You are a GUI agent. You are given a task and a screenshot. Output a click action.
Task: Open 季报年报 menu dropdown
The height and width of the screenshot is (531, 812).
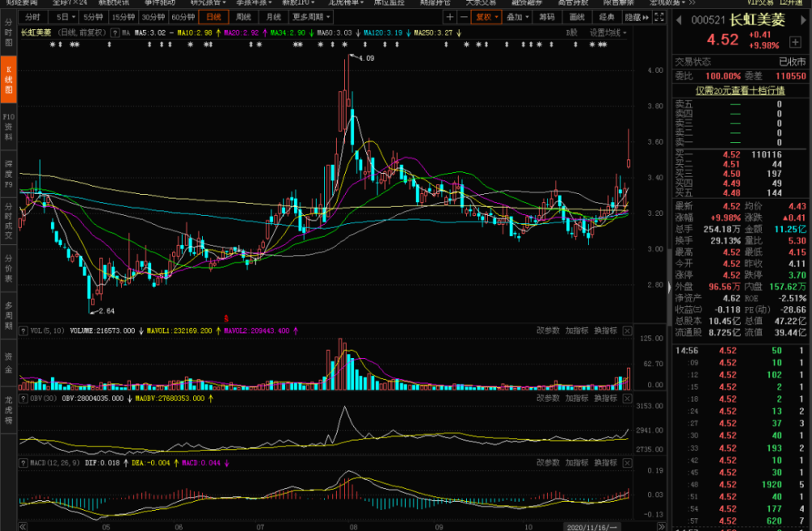click(253, 2)
